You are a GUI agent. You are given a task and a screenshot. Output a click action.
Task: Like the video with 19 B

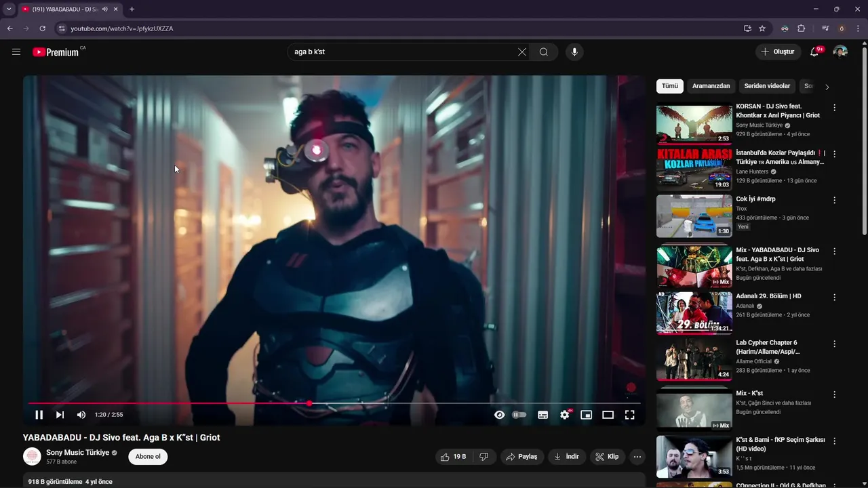tap(454, 457)
